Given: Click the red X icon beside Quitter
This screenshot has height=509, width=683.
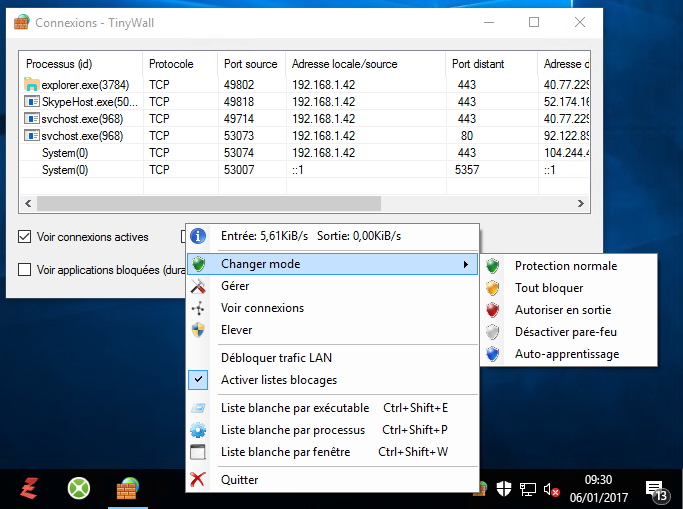Looking at the screenshot, I should (198, 479).
